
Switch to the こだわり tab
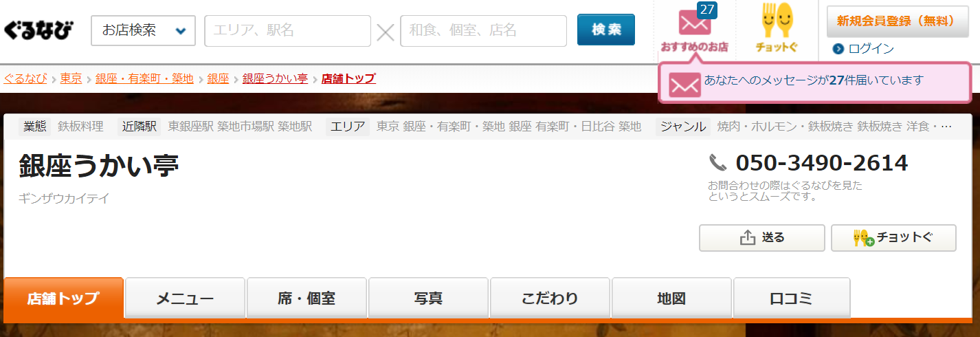tap(550, 298)
